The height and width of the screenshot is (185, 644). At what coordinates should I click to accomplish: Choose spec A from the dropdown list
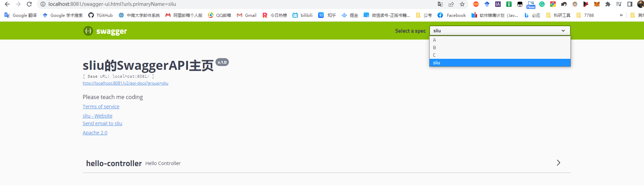(500, 40)
